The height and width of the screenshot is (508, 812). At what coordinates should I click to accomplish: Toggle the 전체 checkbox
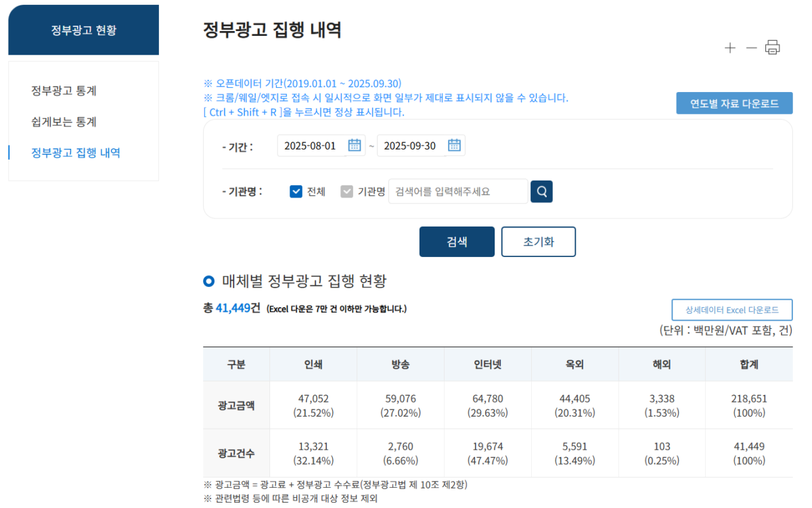(x=296, y=191)
